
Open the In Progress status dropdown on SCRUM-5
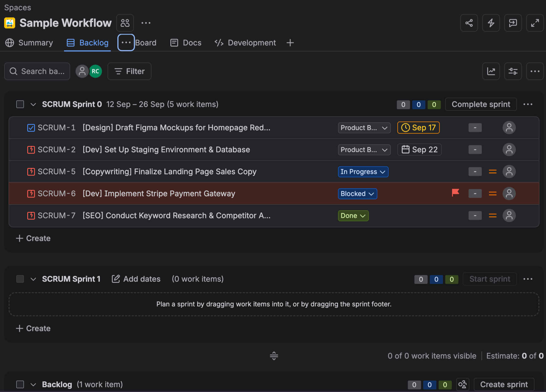363,172
